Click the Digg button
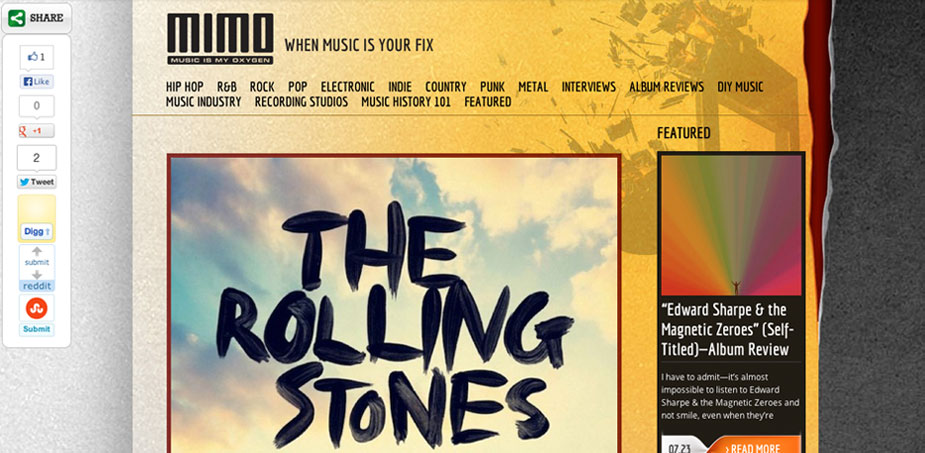925x453 pixels. (37, 231)
